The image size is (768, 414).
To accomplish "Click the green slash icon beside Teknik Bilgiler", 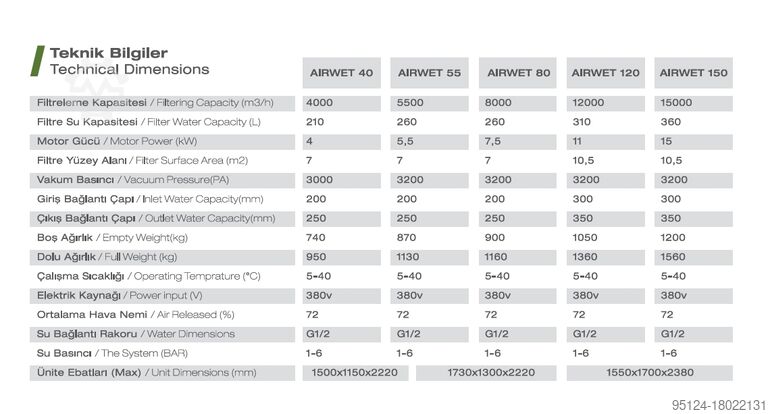I will [37, 61].
